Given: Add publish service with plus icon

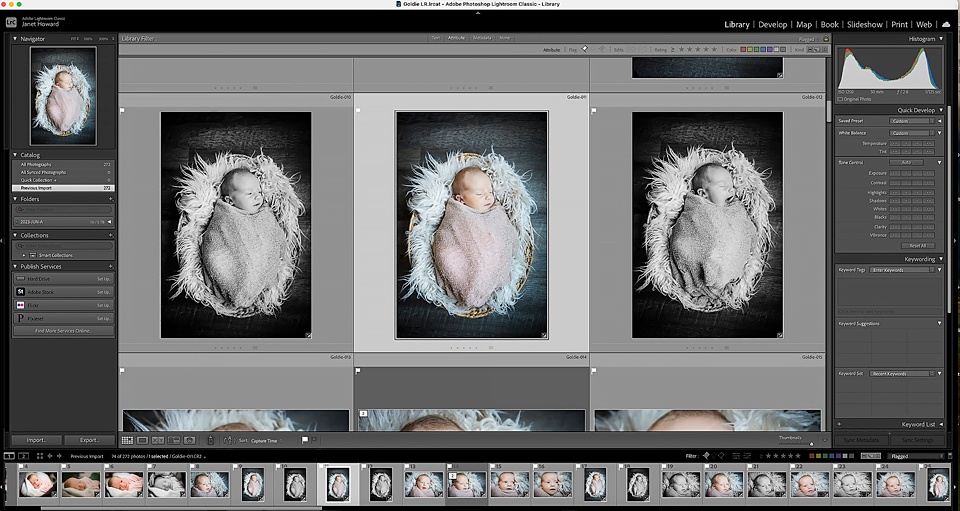Looking at the screenshot, I should [111, 266].
